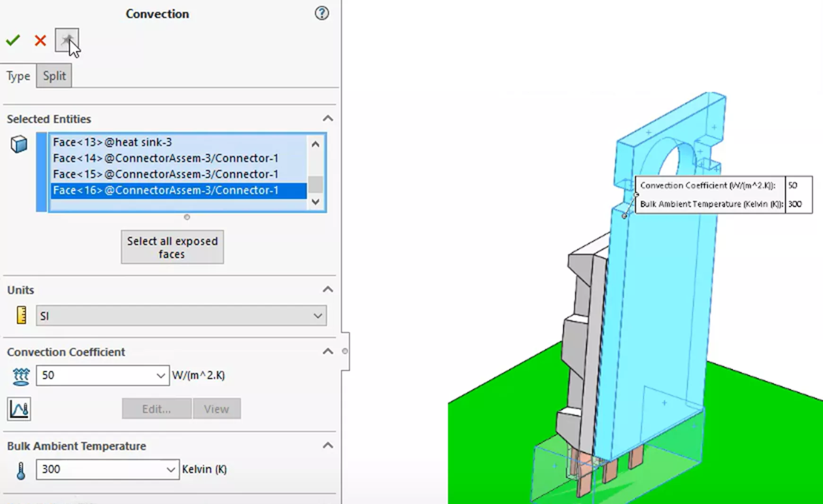The height and width of the screenshot is (504, 823).
Task: Open Help via the question mark icon
Action: (x=321, y=14)
